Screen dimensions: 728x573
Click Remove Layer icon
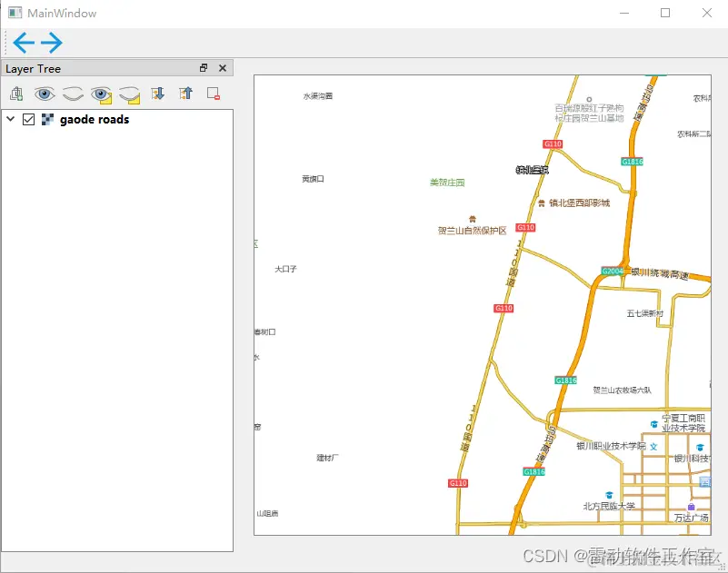[x=214, y=94]
